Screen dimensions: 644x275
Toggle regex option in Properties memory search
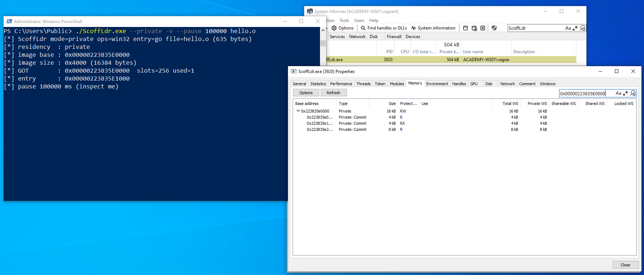coord(626,93)
